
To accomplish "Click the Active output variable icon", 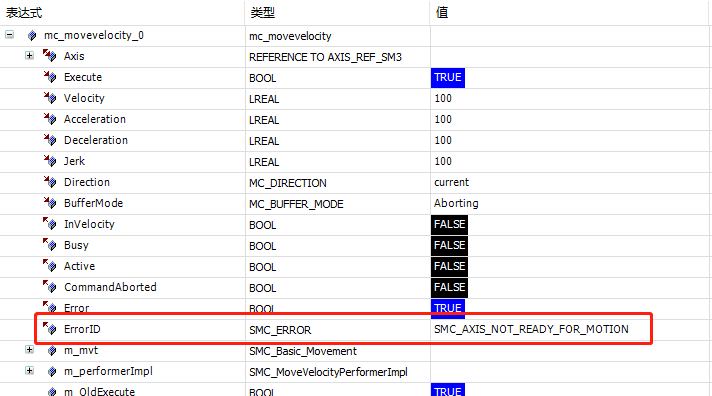I will (50, 266).
